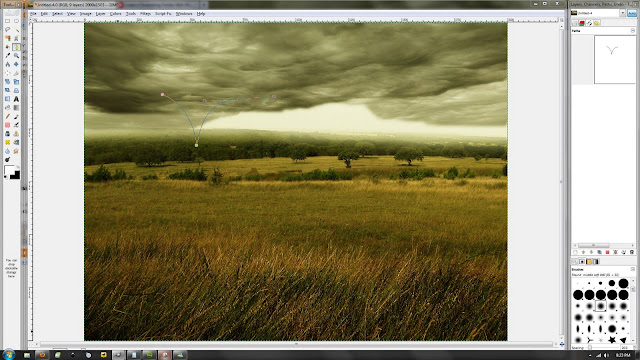Toggle the Auto button in the dock
Screen dimensions: 640x360
[x=632, y=13]
